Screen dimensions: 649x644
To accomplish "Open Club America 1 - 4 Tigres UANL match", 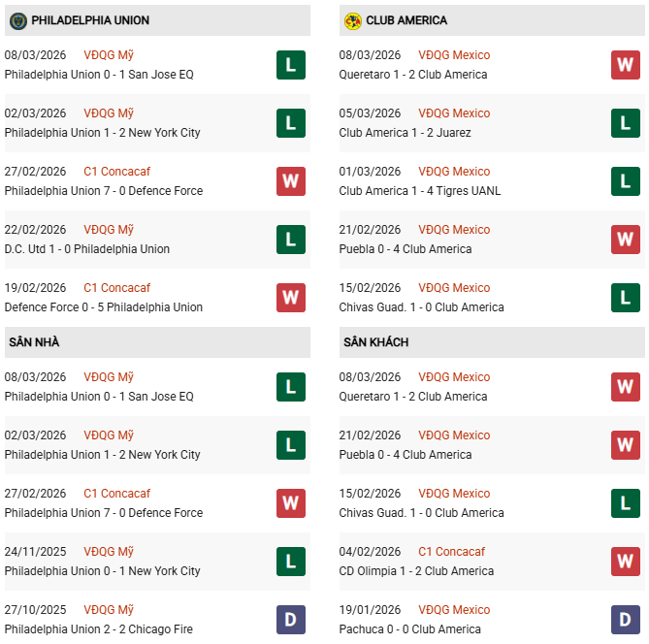I will pos(420,191).
